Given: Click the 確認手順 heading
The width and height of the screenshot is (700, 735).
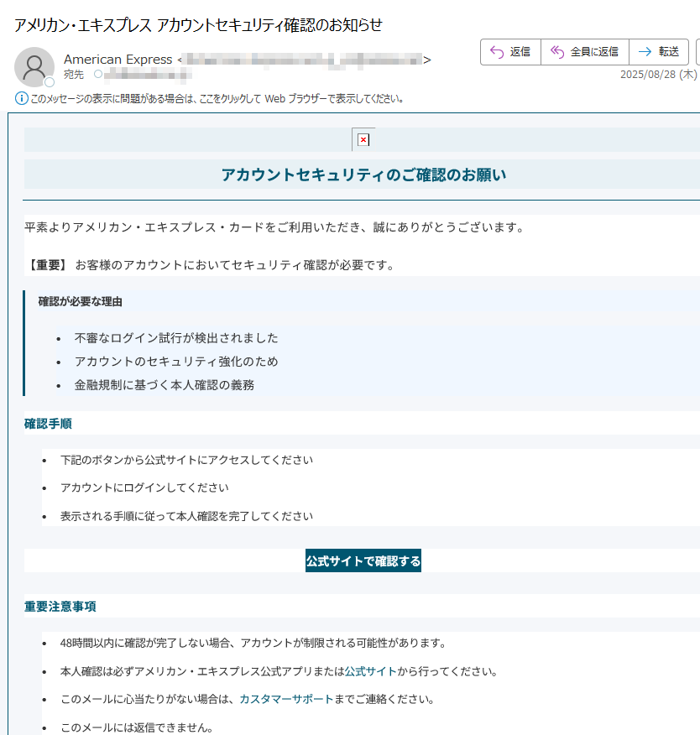Looking at the screenshot, I should [48, 424].
